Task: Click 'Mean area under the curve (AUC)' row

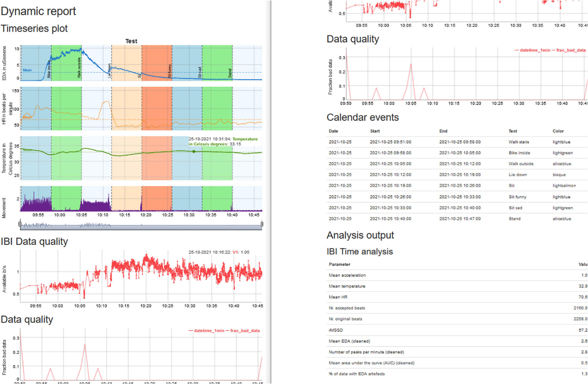Action: [457, 363]
